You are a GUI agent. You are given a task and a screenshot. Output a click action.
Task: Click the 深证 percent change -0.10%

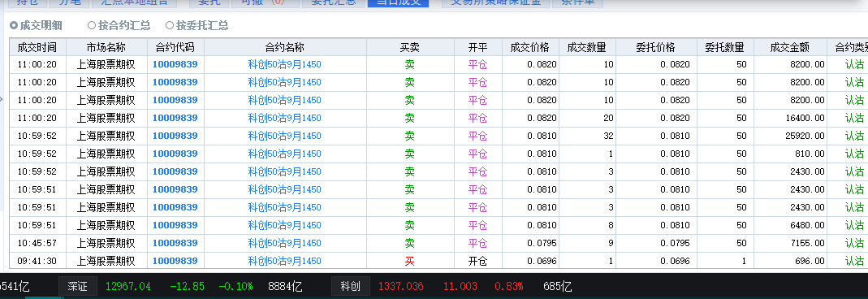[x=235, y=286]
